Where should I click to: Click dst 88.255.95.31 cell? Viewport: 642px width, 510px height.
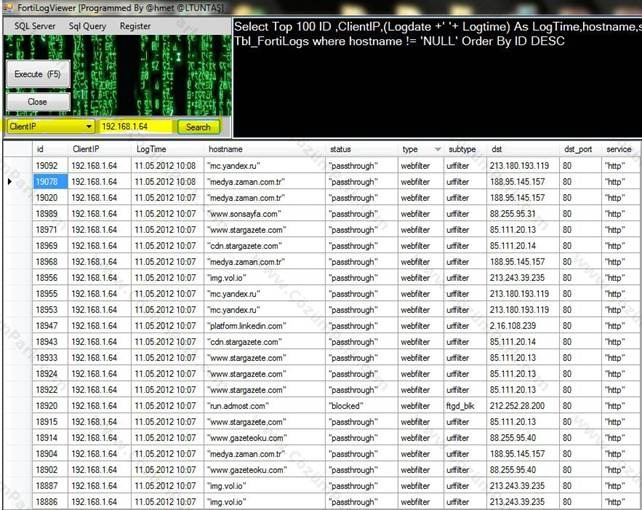click(x=523, y=214)
